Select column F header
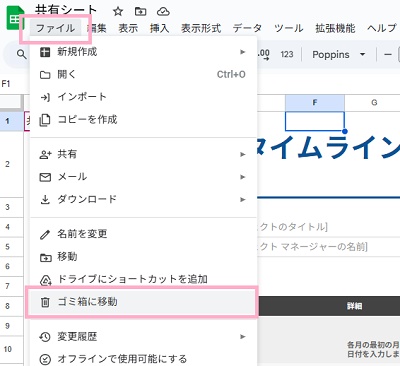400x366 pixels. coord(315,103)
